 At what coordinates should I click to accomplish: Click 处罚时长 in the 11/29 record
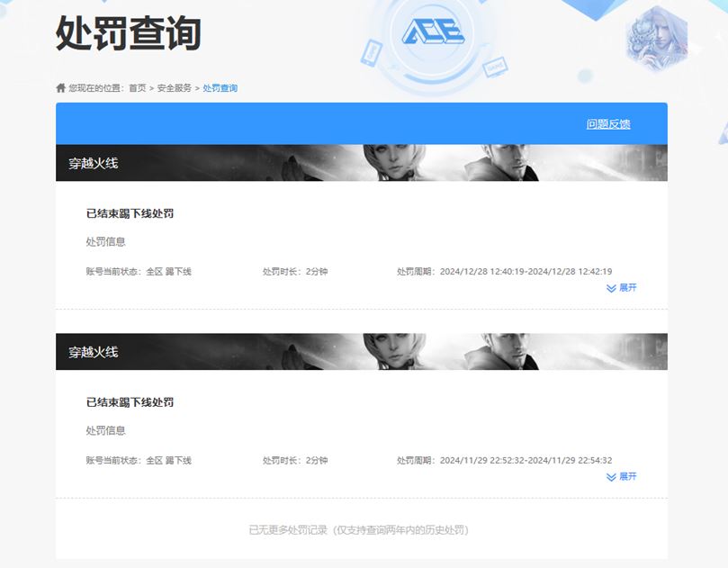[x=295, y=460]
